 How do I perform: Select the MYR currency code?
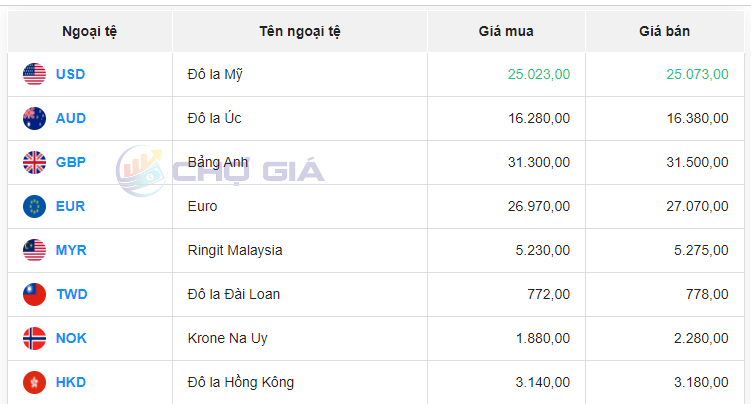[71, 250]
